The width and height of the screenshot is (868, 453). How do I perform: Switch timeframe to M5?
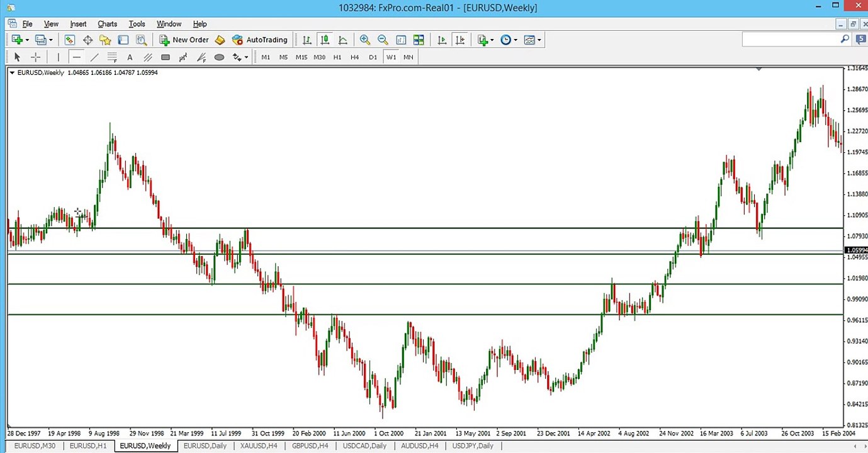[284, 57]
